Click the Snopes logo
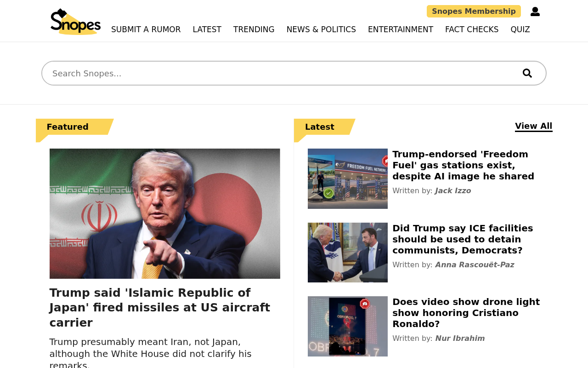 point(75,22)
